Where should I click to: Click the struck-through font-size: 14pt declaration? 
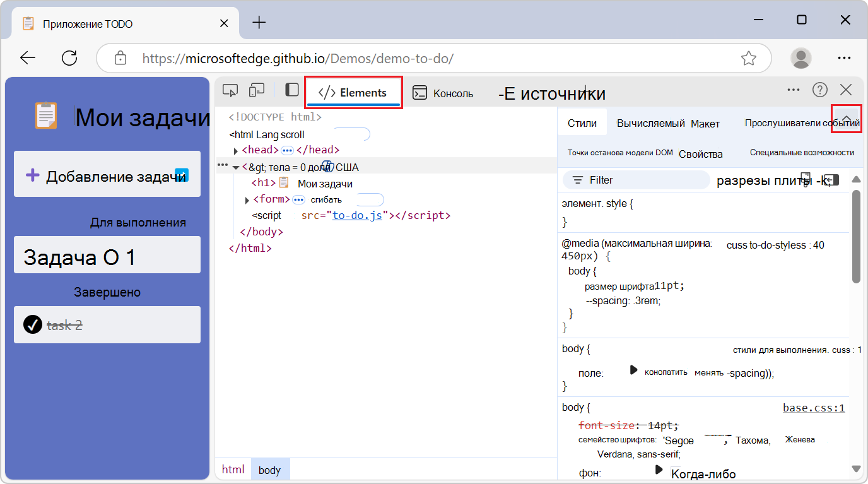(628, 425)
